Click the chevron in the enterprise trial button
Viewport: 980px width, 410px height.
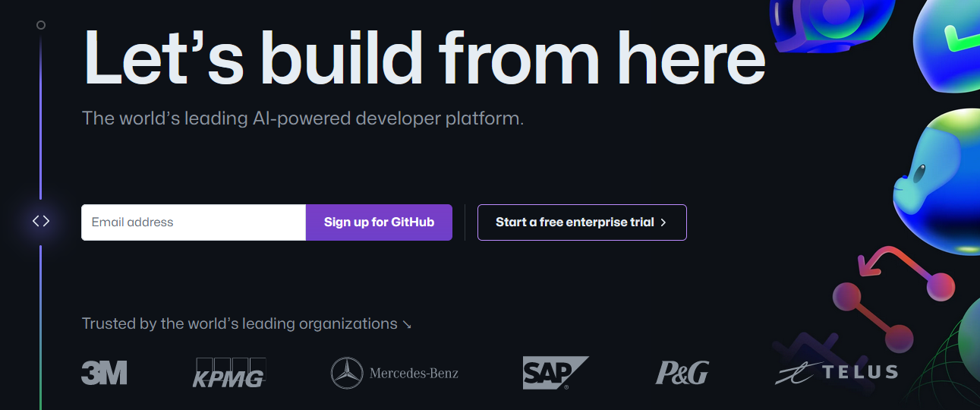click(663, 222)
